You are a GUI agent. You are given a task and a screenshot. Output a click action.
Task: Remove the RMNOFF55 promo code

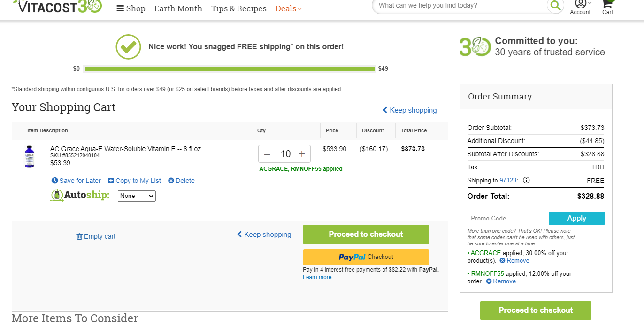click(501, 281)
